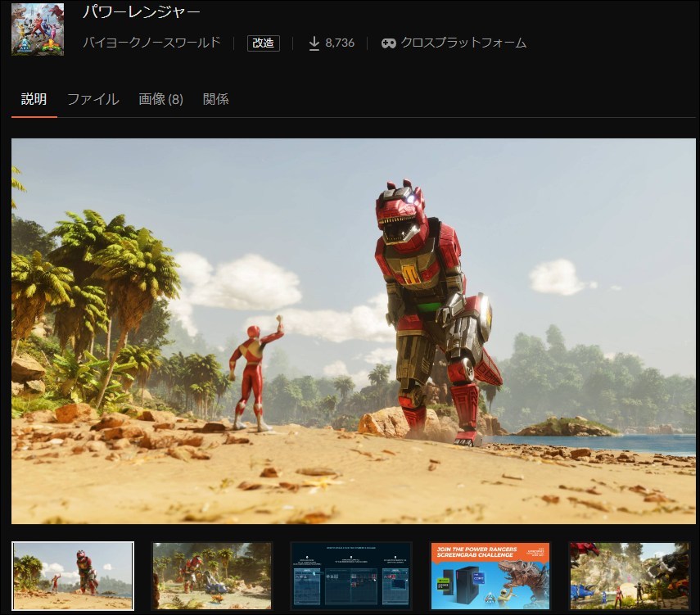The image size is (700, 615).
Task: Open the 画像 (8) tab
Action: click(160, 99)
